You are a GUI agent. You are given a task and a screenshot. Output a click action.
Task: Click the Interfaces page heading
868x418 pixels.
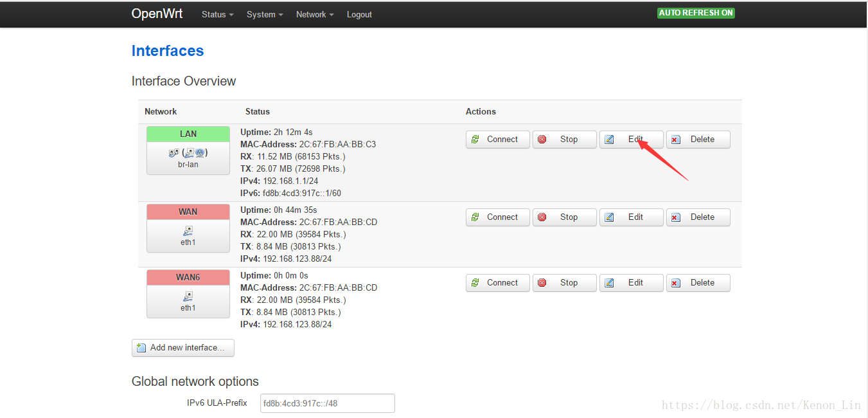pyautogui.click(x=168, y=51)
